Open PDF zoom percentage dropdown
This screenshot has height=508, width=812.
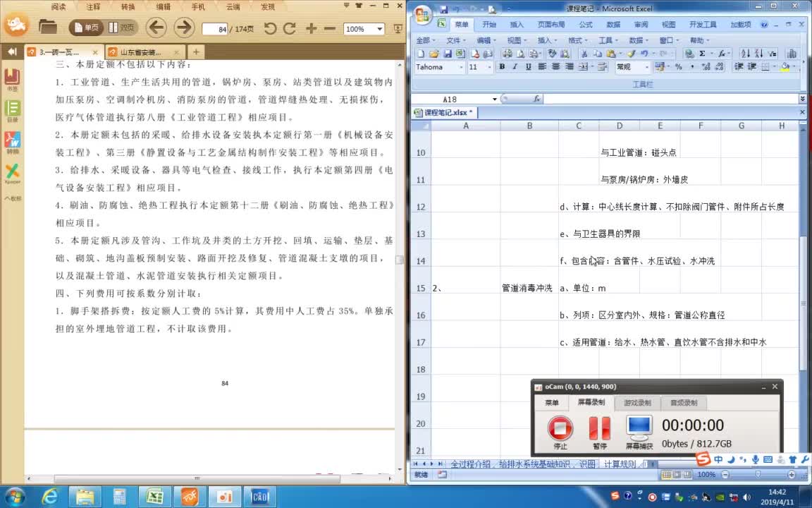[379, 29]
